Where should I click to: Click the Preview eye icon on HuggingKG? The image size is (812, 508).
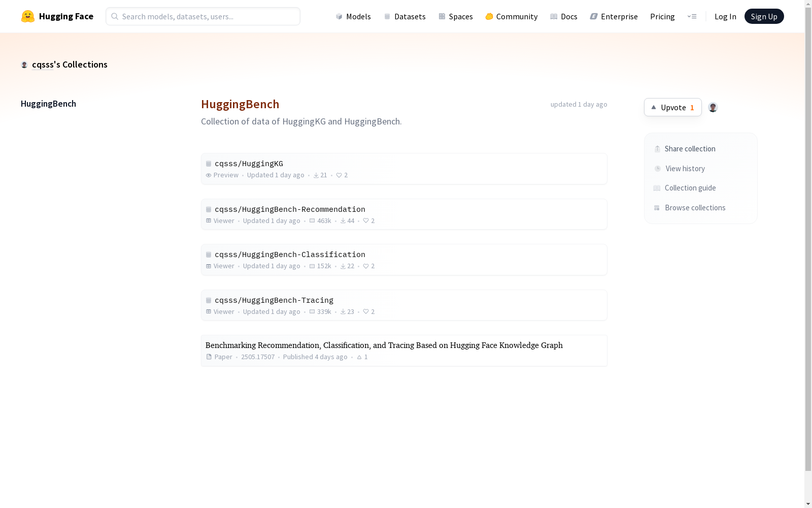(209, 175)
